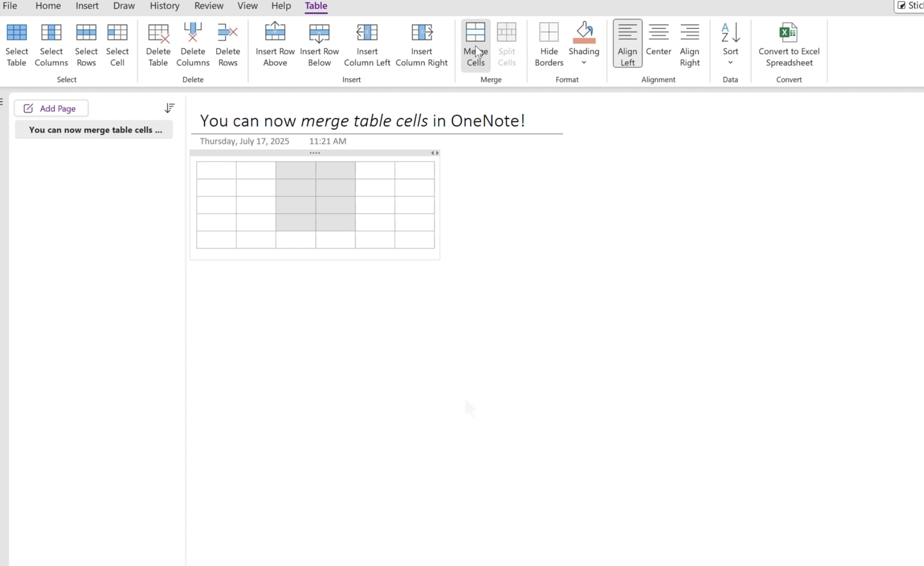
Task: Toggle Align Left alignment
Action: [x=627, y=44]
